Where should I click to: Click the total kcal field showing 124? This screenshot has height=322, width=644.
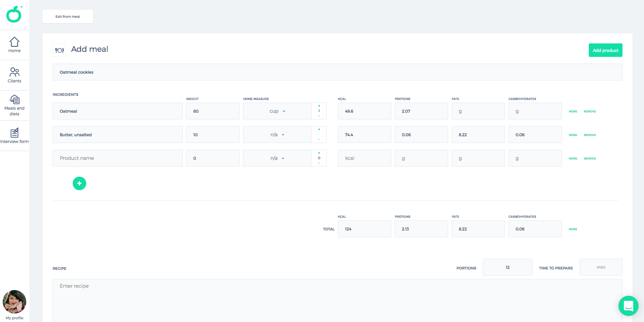(x=364, y=229)
